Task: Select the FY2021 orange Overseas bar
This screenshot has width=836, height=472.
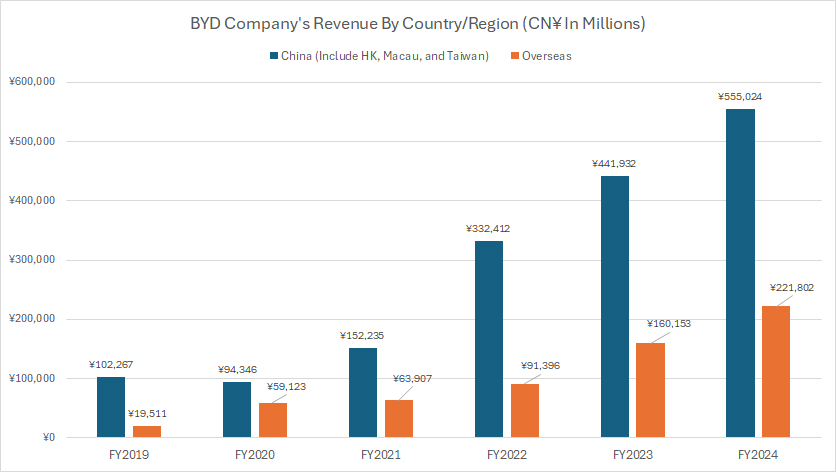Action: 399,419
